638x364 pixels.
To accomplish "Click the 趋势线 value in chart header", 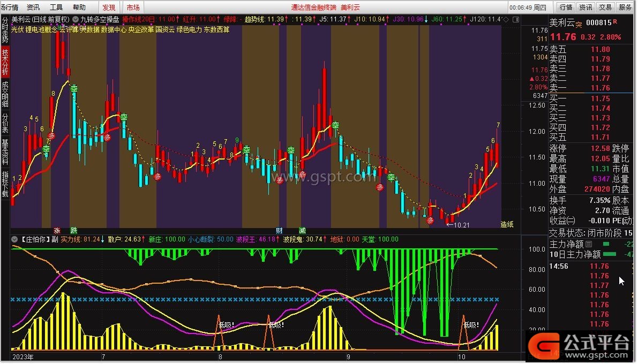I will pyautogui.click(x=275, y=19).
